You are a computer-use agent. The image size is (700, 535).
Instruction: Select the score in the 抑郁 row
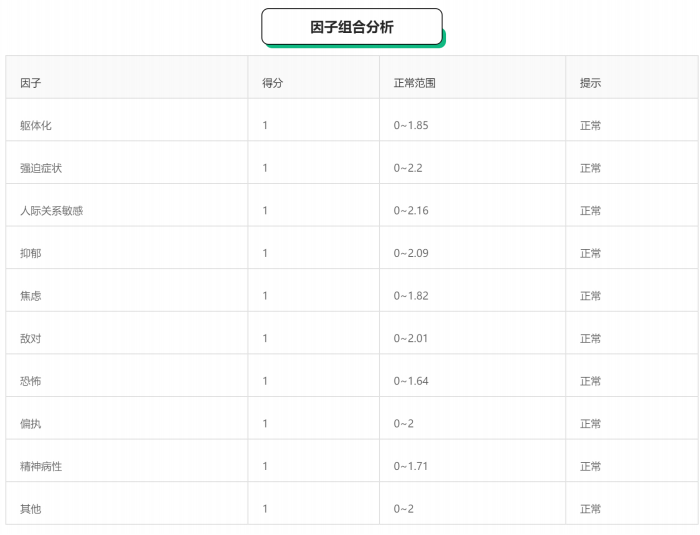(265, 254)
